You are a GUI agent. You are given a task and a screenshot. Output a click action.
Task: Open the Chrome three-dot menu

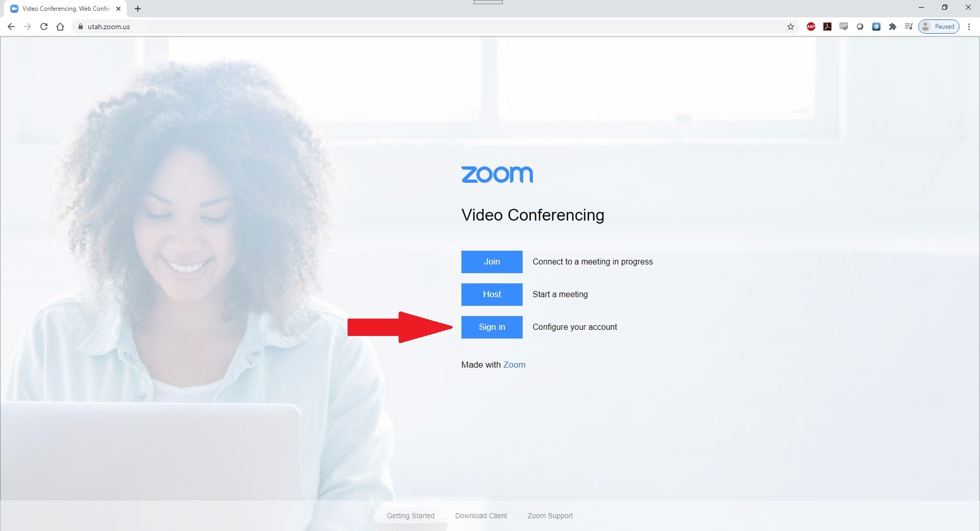[x=969, y=27]
